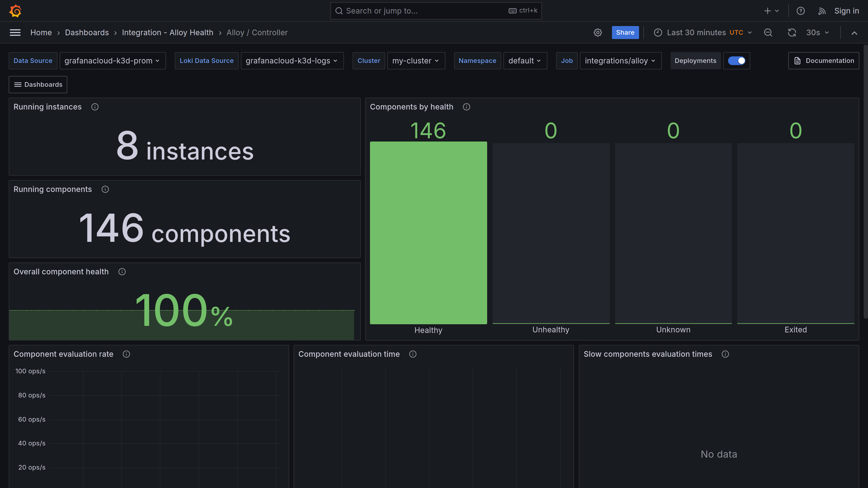
Task: Open Integration - Alloy Health breadcrumb
Action: tap(167, 32)
